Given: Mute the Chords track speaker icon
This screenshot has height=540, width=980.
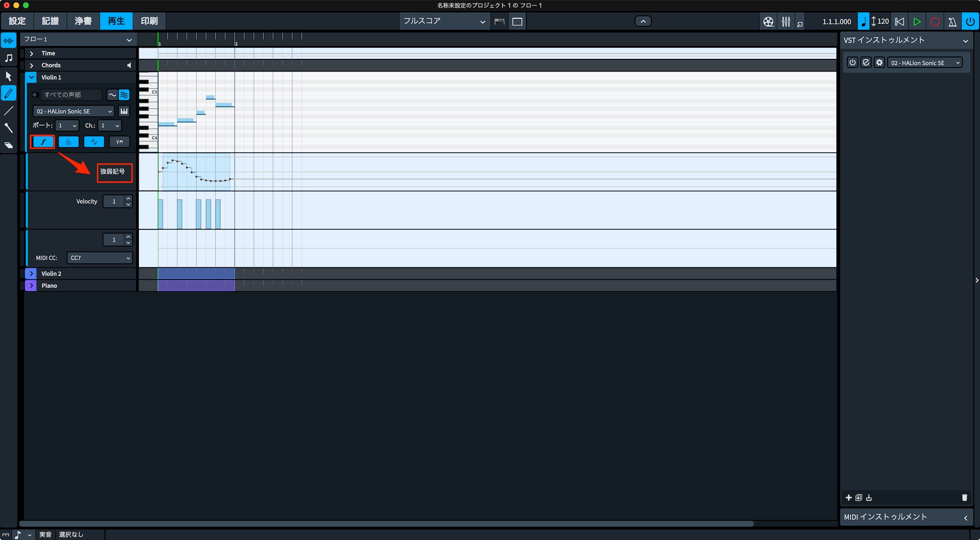Looking at the screenshot, I should click(x=128, y=65).
